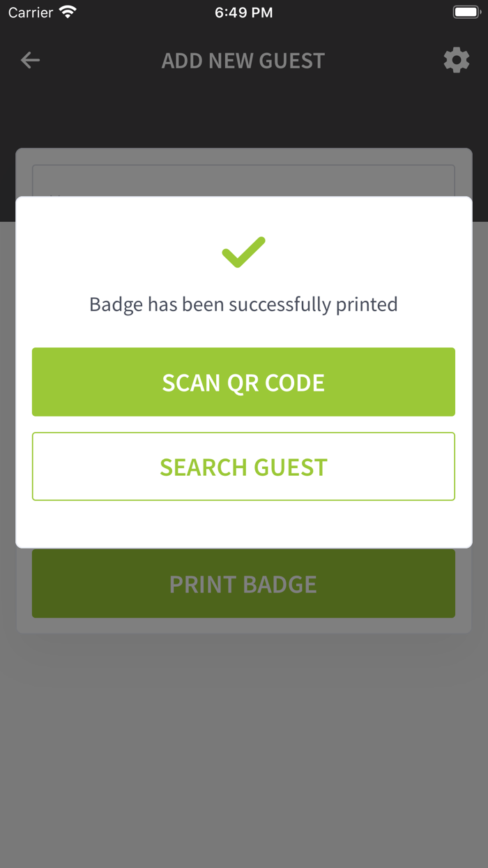Tap 'Badge has been successfully printed' confirmation
The height and width of the screenshot is (868, 488).
click(243, 304)
